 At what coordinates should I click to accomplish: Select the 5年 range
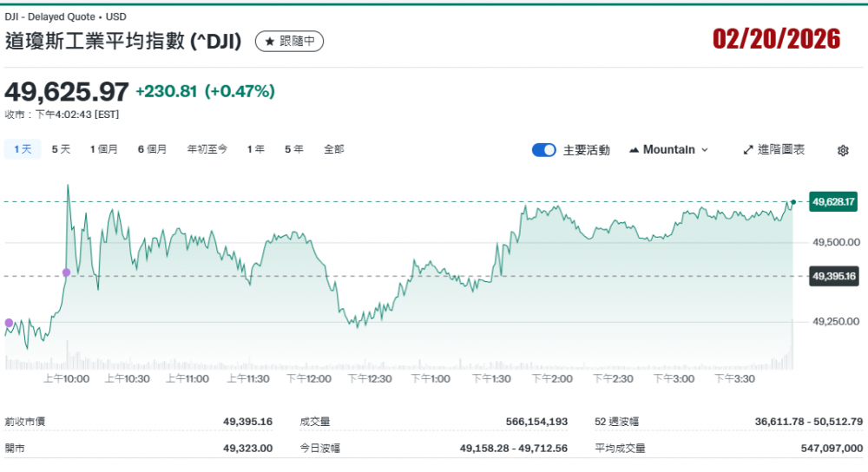click(x=293, y=149)
